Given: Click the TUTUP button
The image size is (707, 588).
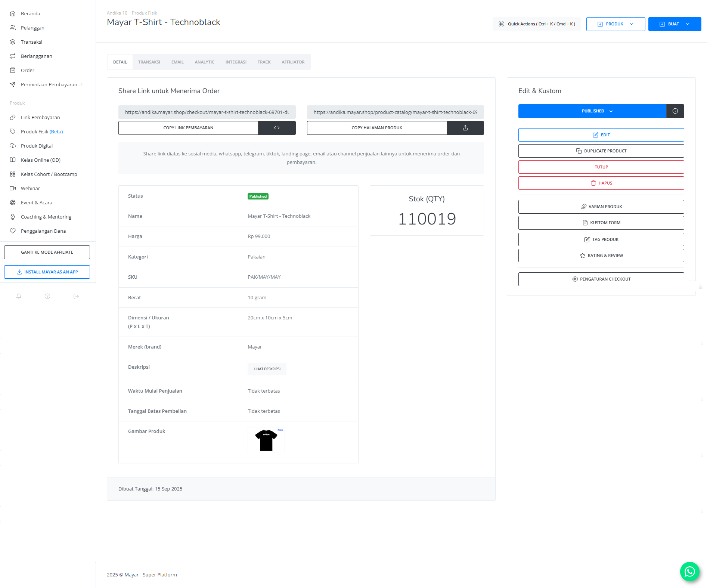Looking at the screenshot, I should [x=601, y=167].
